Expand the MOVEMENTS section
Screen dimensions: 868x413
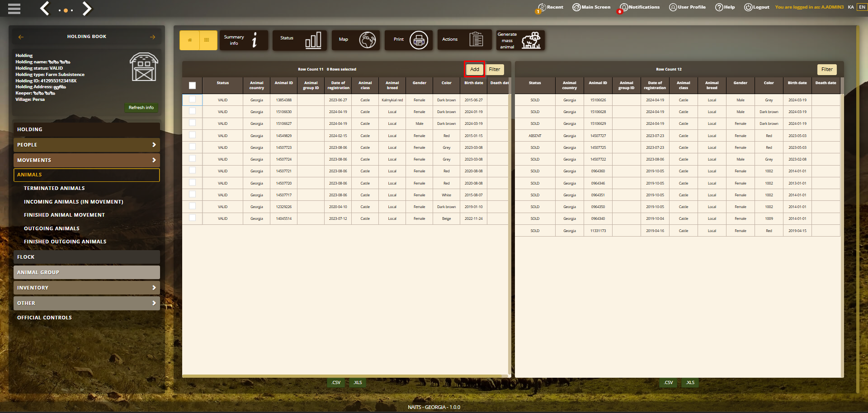[87, 160]
